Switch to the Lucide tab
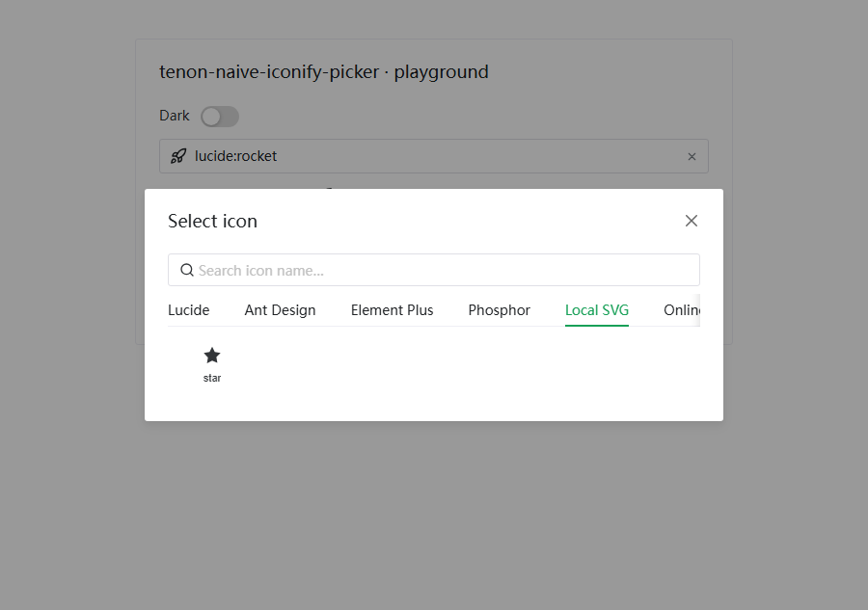Screen dimensions: 868x610 [x=189, y=310]
